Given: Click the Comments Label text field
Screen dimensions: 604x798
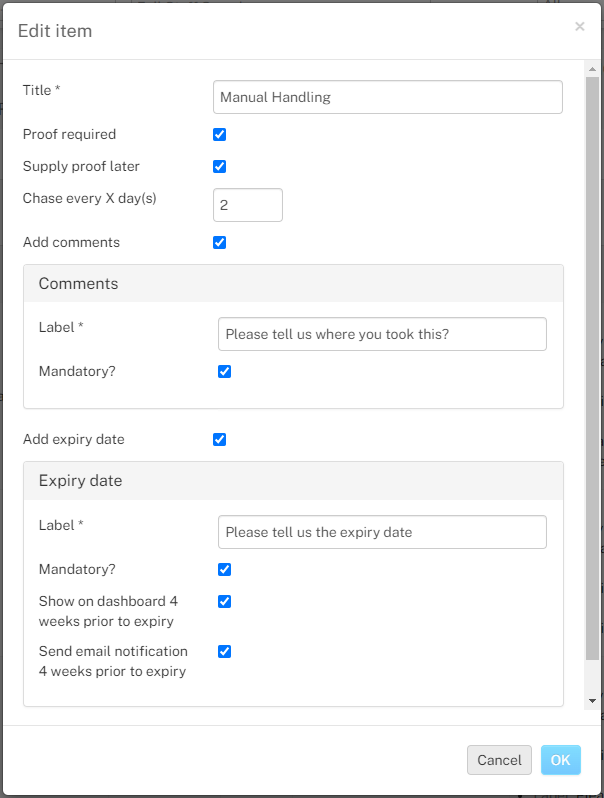Looking at the screenshot, I should 382,334.
